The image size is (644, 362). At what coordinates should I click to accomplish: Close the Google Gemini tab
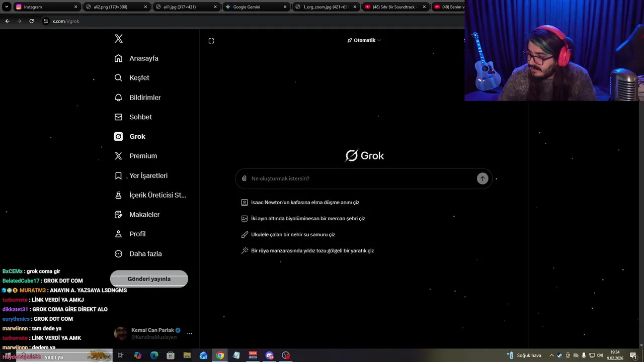point(285,7)
